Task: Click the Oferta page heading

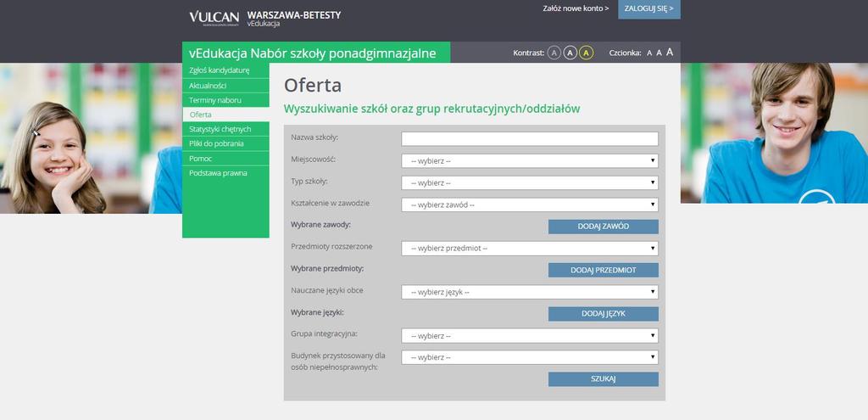Action: pos(313,86)
